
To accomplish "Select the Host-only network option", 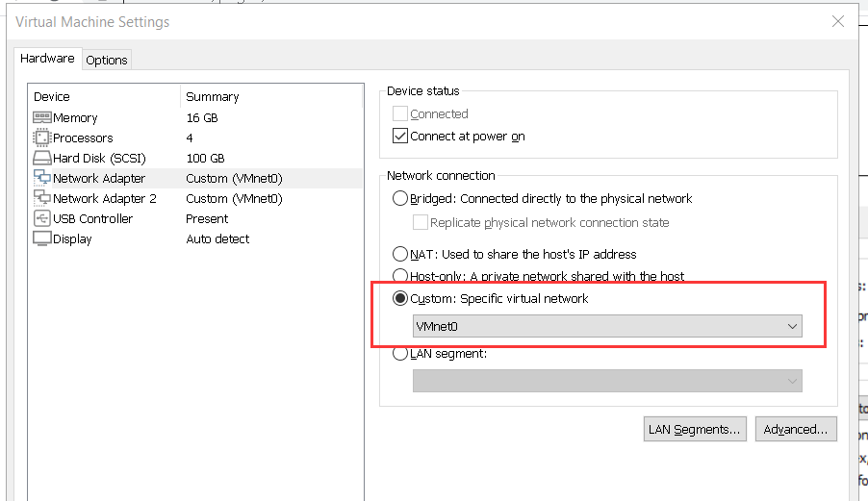I will click(400, 277).
